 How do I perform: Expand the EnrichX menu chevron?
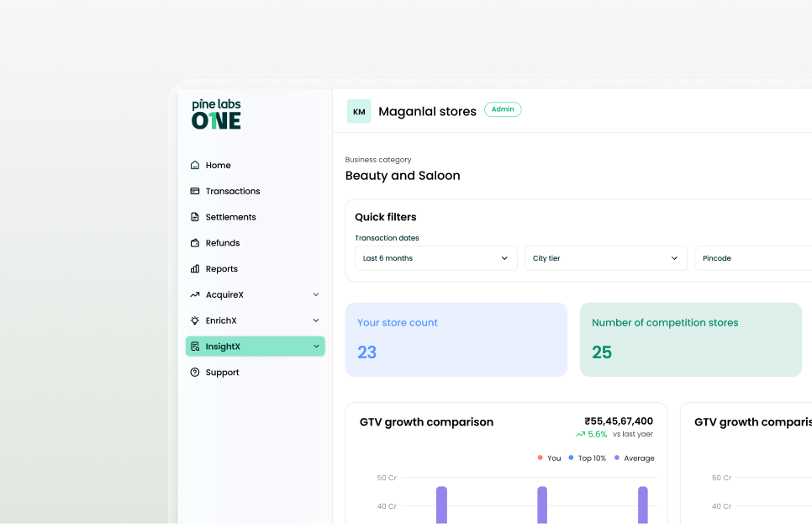(x=316, y=320)
